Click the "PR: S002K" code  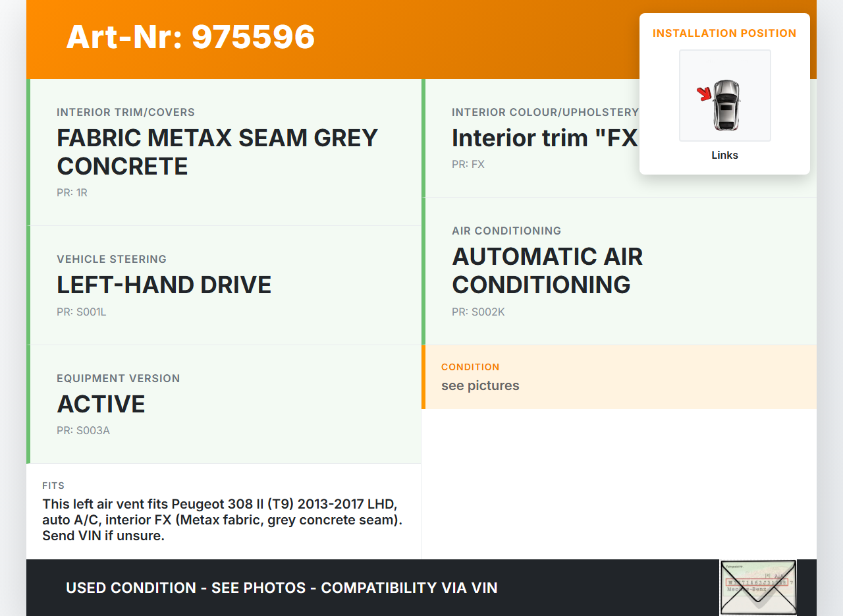pyautogui.click(x=478, y=312)
